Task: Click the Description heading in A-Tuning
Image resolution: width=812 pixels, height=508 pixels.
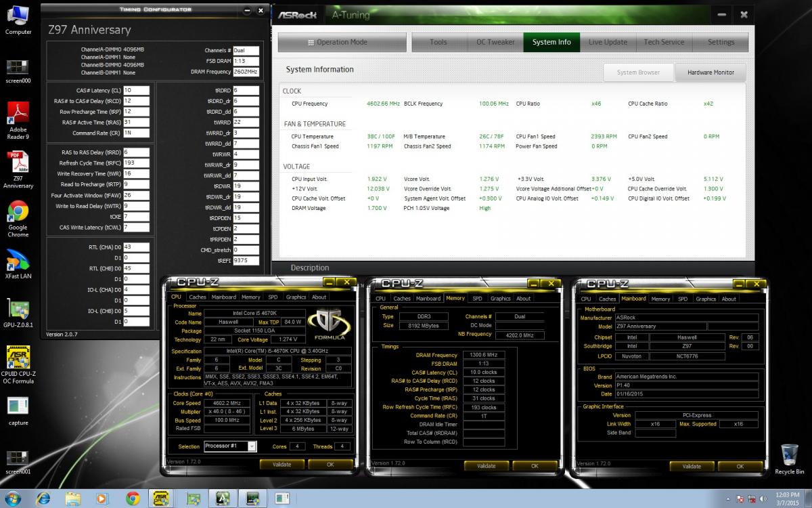Action: (x=310, y=268)
